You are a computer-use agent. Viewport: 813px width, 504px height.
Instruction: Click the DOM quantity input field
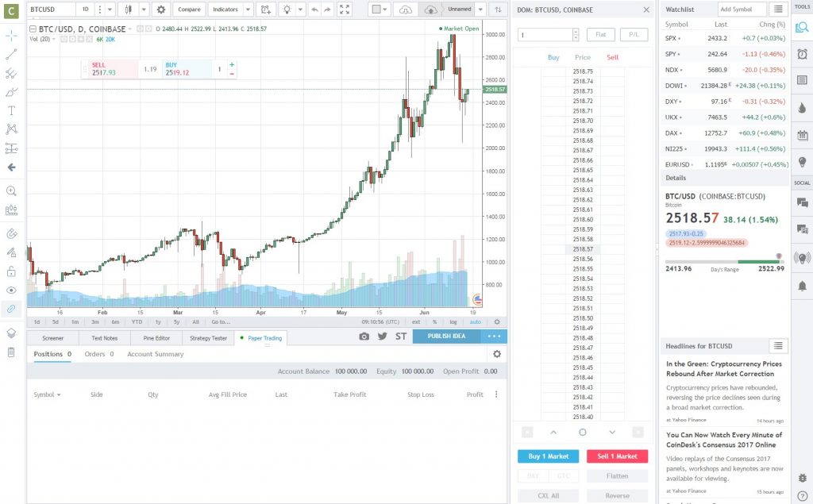coord(545,35)
